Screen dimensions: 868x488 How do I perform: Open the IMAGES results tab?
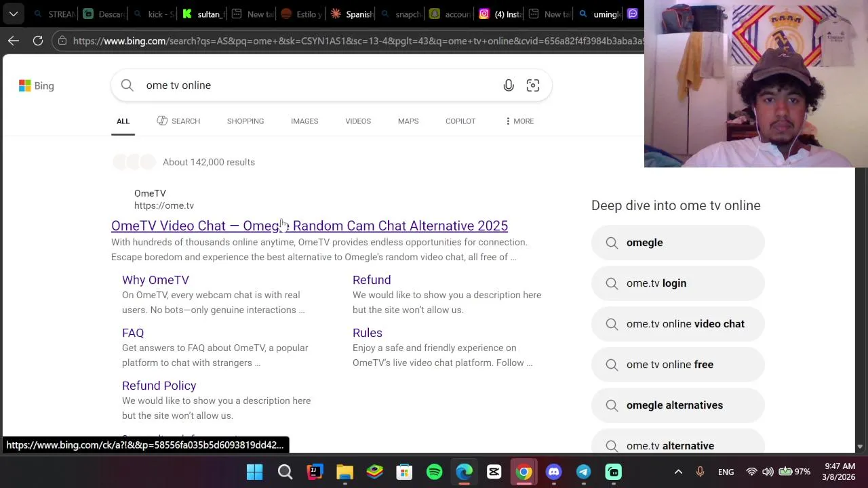pos(304,121)
